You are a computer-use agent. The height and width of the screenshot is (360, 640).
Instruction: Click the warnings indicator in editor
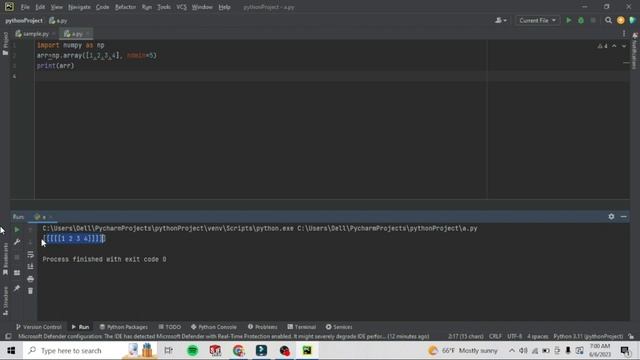coord(602,46)
